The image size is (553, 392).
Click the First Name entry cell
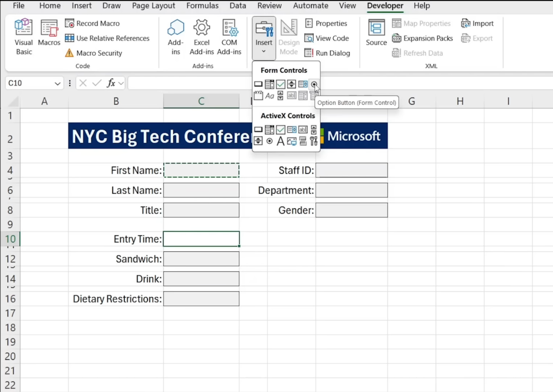click(x=201, y=170)
